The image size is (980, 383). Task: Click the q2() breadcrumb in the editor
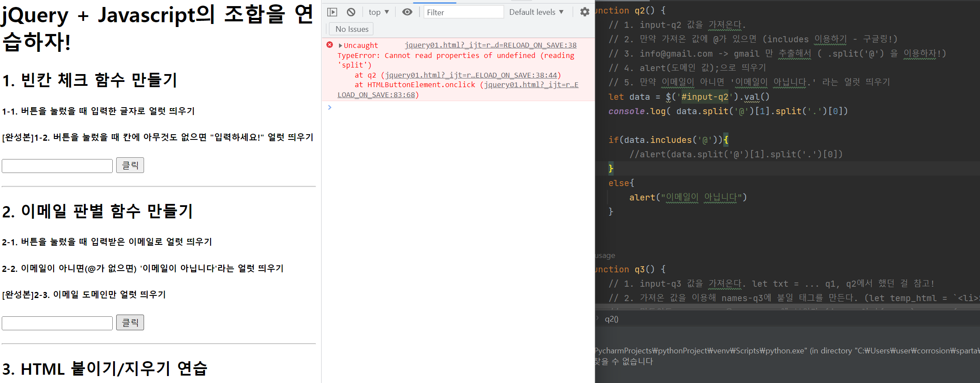point(611,319)
